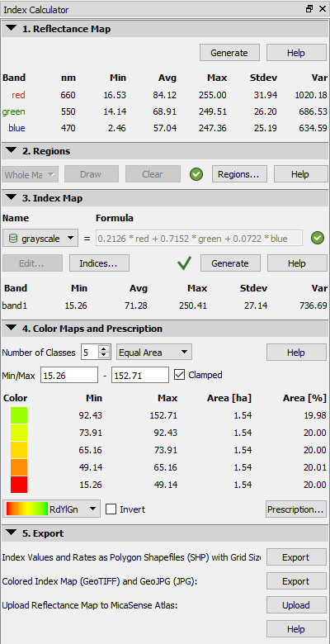This screenshot has height=644, width=330.
Task: Click the 250.41 max value for band1
Action: click(x=193, y=305)
